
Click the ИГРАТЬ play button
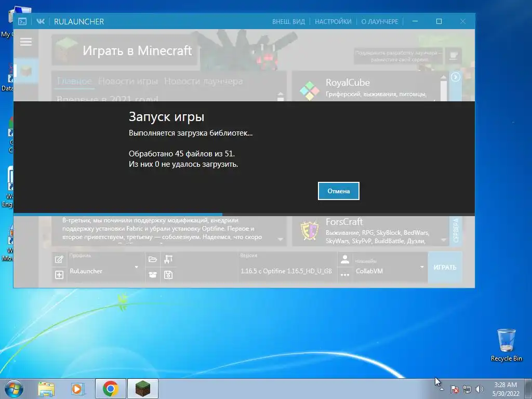pyautogui.click(x=445, y=268)
